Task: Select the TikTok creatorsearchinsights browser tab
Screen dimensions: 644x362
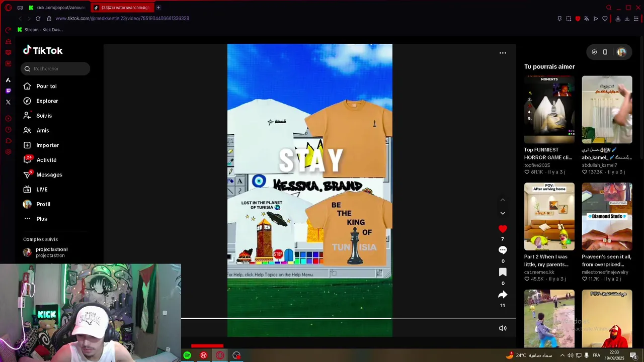Action: pyautogui.click(x=121, y=8)
